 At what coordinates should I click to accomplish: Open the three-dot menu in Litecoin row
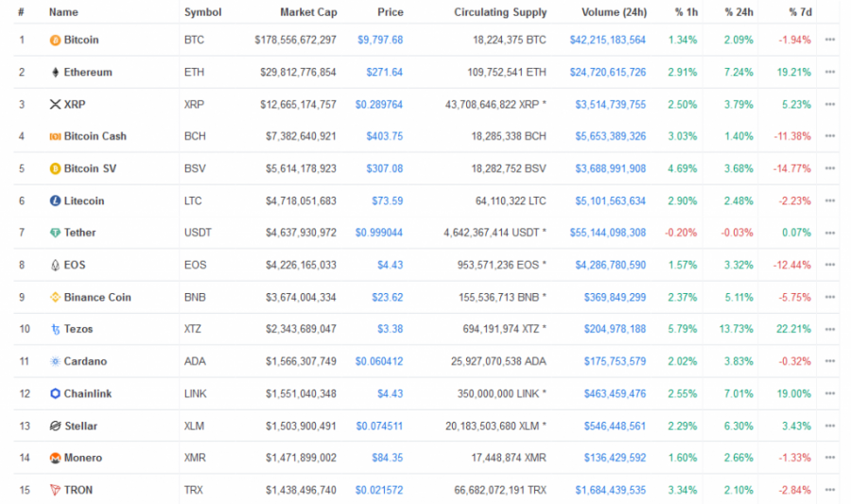pyautogui.click(x=830, y=200)
